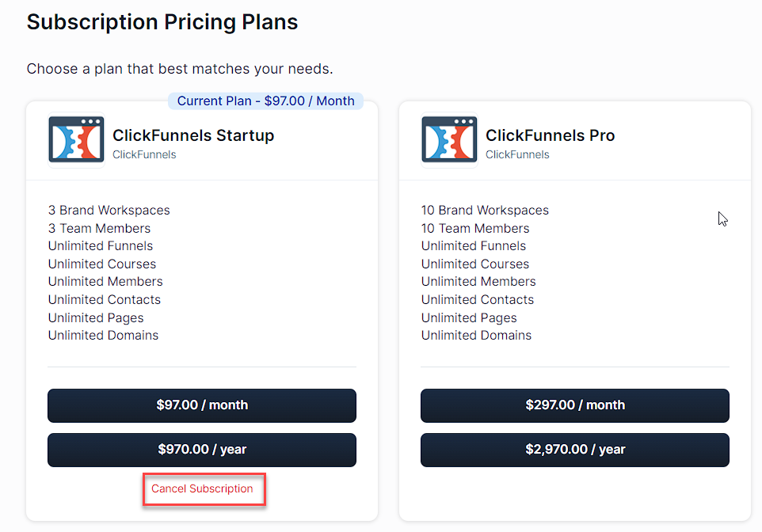Click the Current Plan - $97.00 / Month badge

(x=265, y=101)
